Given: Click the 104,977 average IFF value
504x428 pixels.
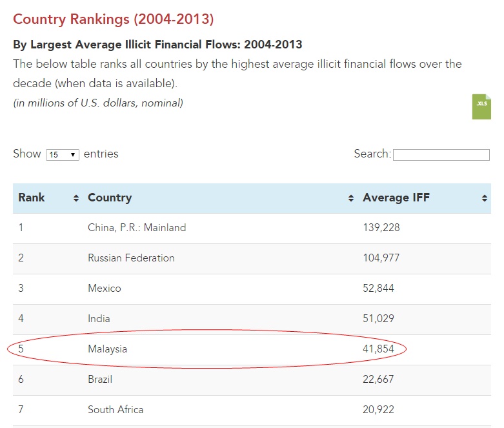Looking at the screenshot, I should click(381, 258).
